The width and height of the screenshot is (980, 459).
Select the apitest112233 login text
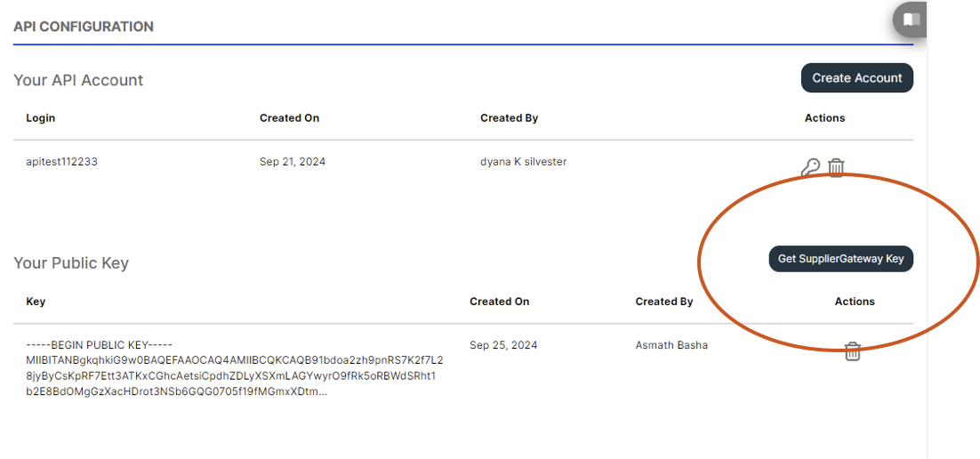[62, 162]
